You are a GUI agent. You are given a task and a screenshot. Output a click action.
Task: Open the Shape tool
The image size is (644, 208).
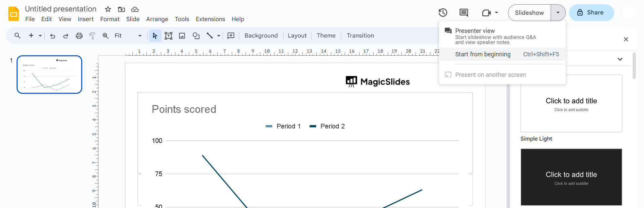click(196, 36)
